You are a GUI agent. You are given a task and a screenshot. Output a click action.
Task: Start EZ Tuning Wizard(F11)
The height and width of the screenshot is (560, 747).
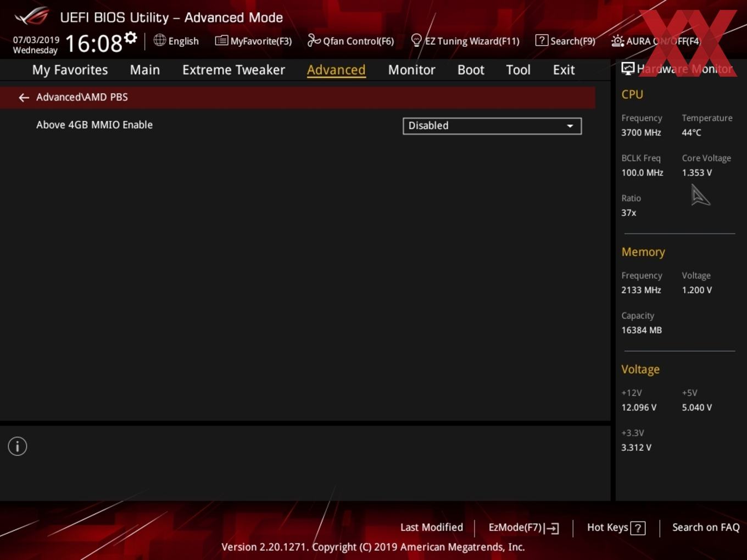[x=465, y=41]
